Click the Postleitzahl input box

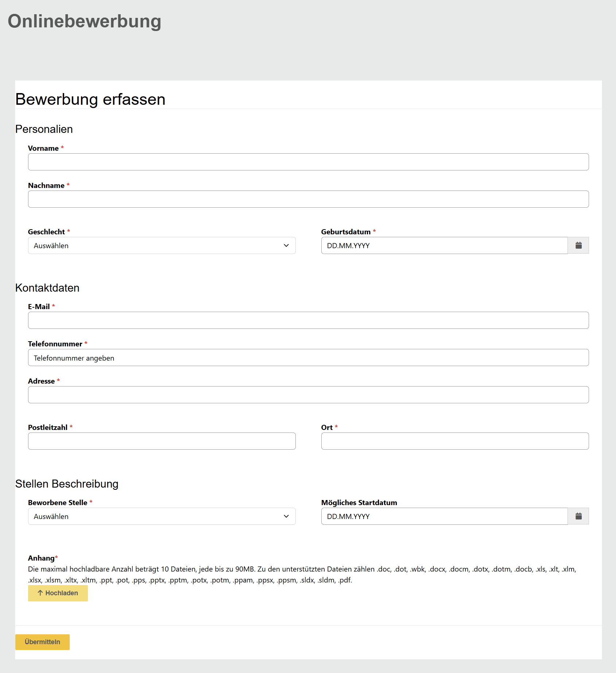[162, 441]
